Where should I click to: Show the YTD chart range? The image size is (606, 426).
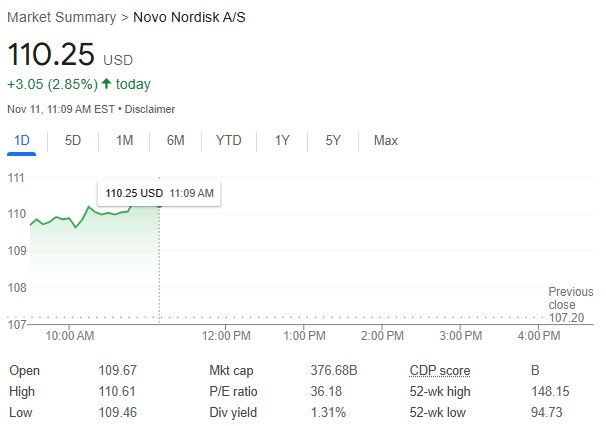coord(228,140)
